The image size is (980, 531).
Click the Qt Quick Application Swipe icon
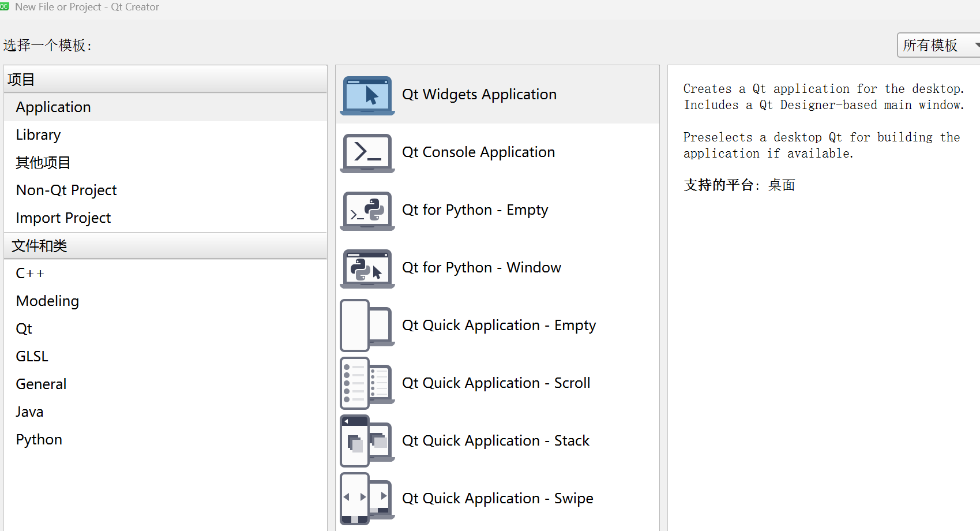pos(367,499)
